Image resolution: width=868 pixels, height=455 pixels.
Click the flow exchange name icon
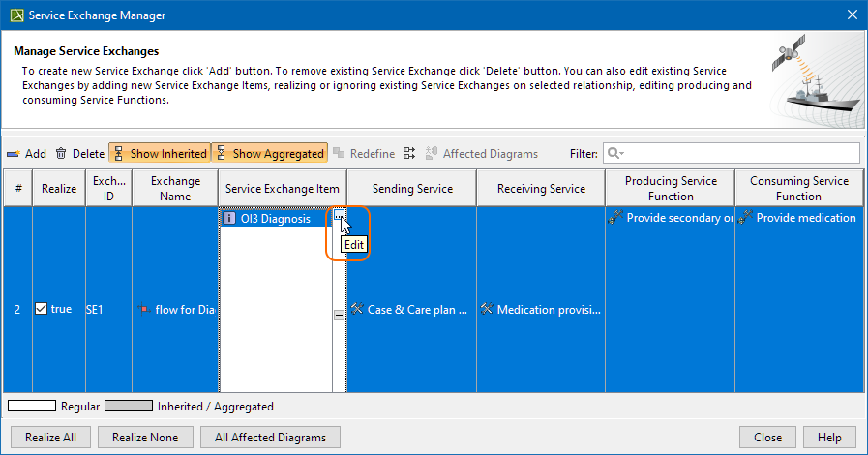pos(145,310)
